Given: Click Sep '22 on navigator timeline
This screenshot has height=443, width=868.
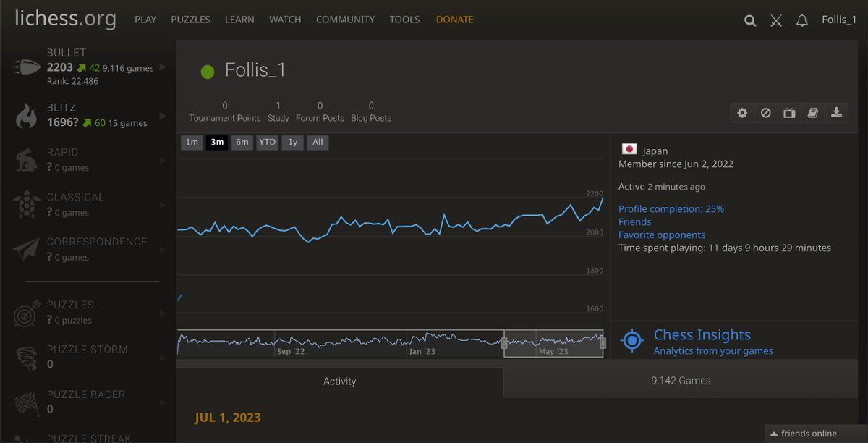Looking at the screenshot, I should (291, 352).
